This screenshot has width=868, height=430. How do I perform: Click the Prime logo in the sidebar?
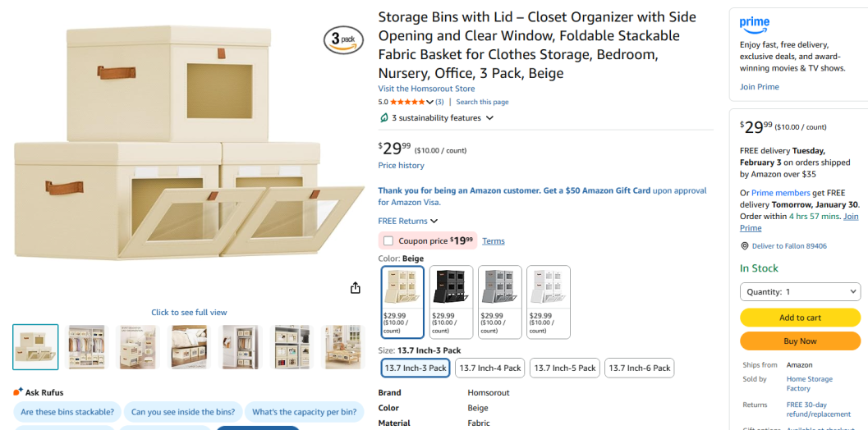pyautogui.click(x=754, y=24)
